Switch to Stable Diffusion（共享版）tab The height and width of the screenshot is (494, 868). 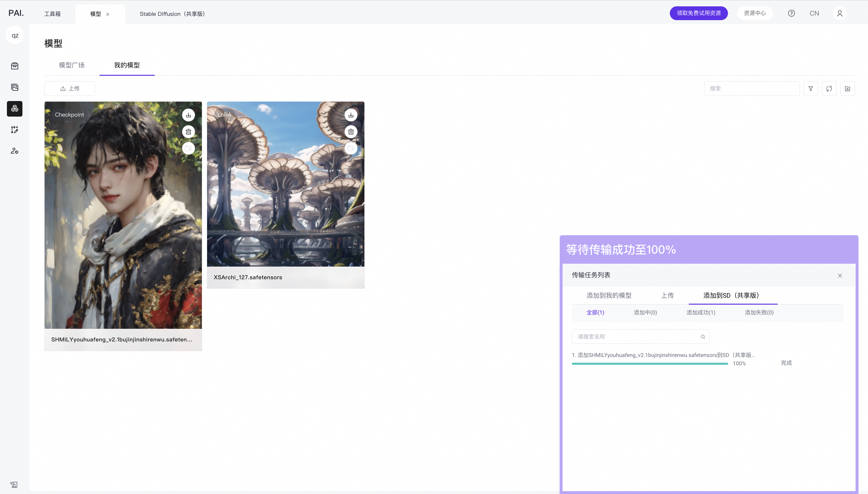172,14
